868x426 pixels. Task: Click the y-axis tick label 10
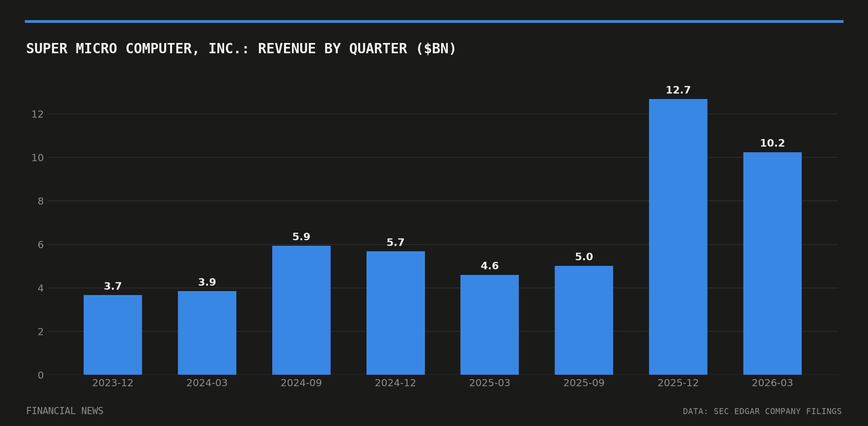pos(37,158)
